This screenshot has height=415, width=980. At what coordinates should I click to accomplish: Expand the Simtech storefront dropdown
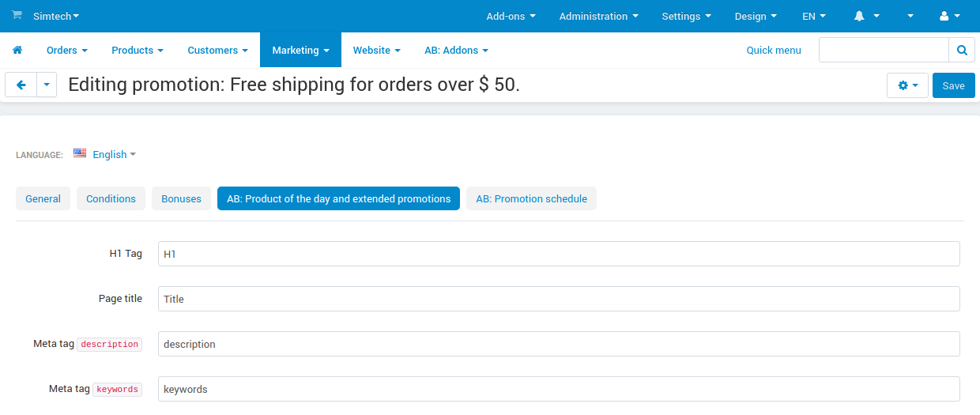[x=56, y=16]
